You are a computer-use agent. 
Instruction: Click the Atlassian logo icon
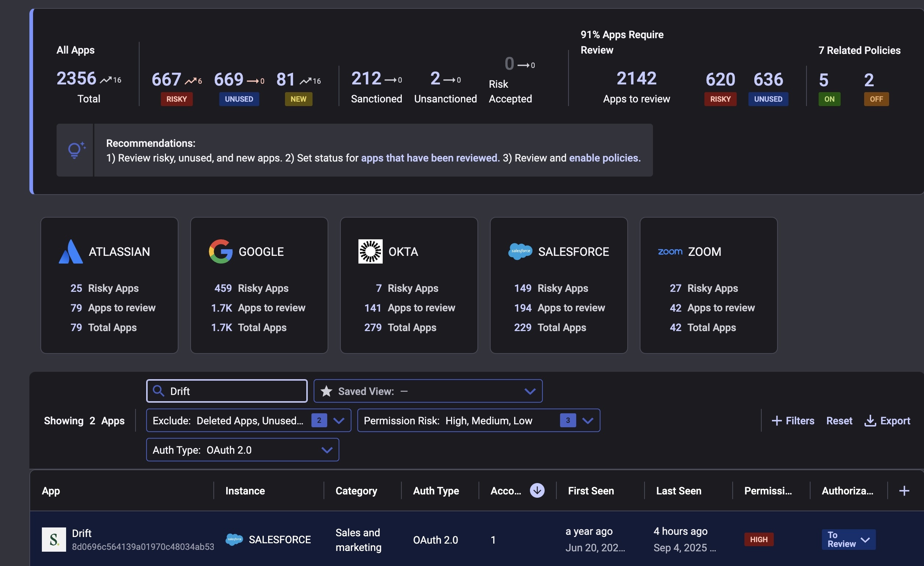pos(71,251)
